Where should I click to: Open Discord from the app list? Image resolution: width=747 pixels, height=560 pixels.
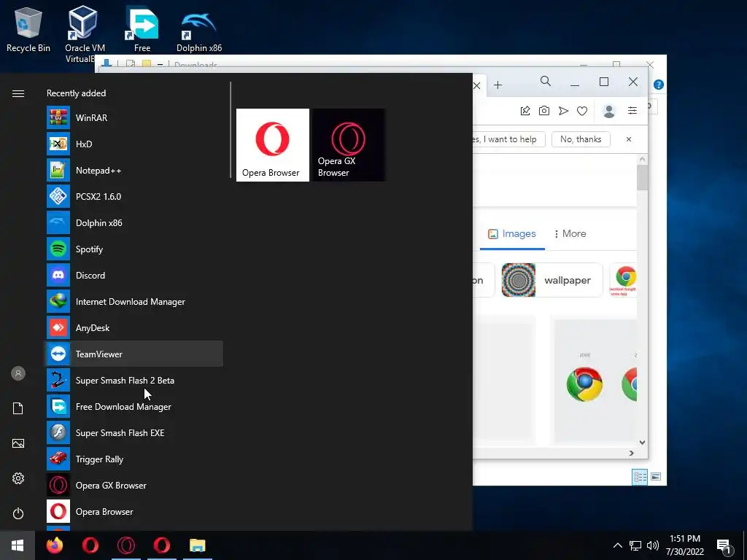pyautogui.click(x=134, y=275)
